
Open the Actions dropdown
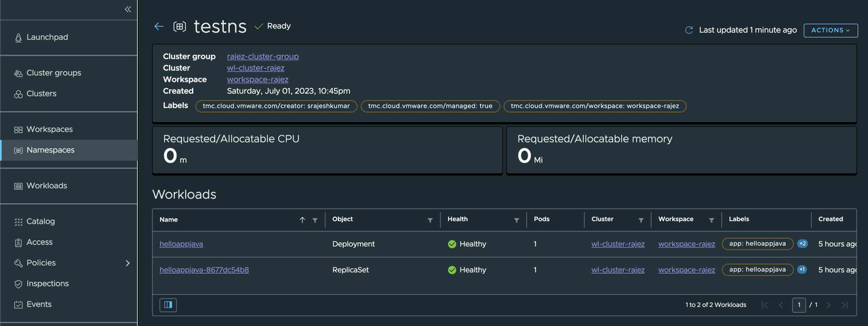click(x=830, y=30)
